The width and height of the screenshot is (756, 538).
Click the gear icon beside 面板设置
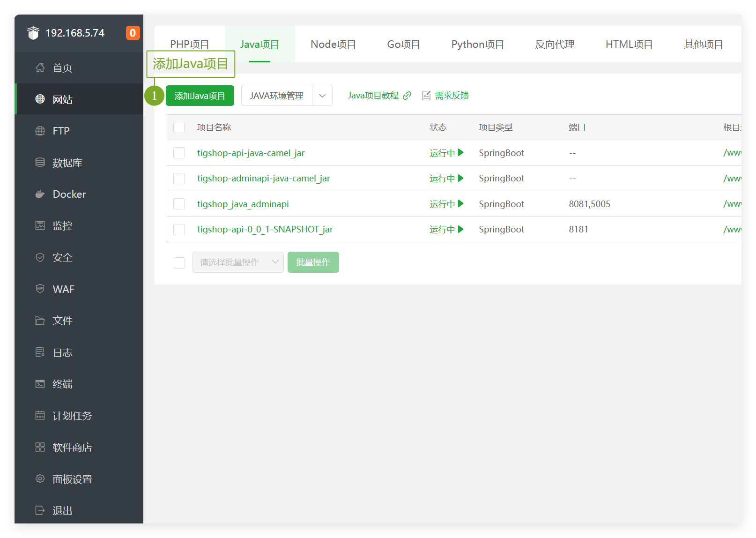(40, 478)
